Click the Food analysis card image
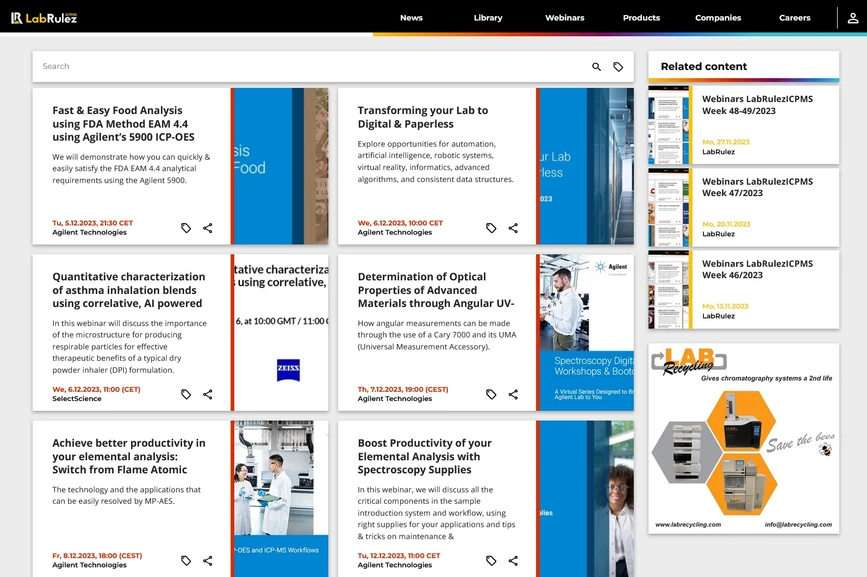 (281, 166)
